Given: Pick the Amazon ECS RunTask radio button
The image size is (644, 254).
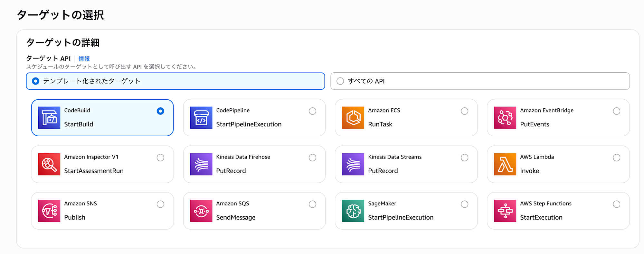Looking at the screenshot, I should pos(464,111).
